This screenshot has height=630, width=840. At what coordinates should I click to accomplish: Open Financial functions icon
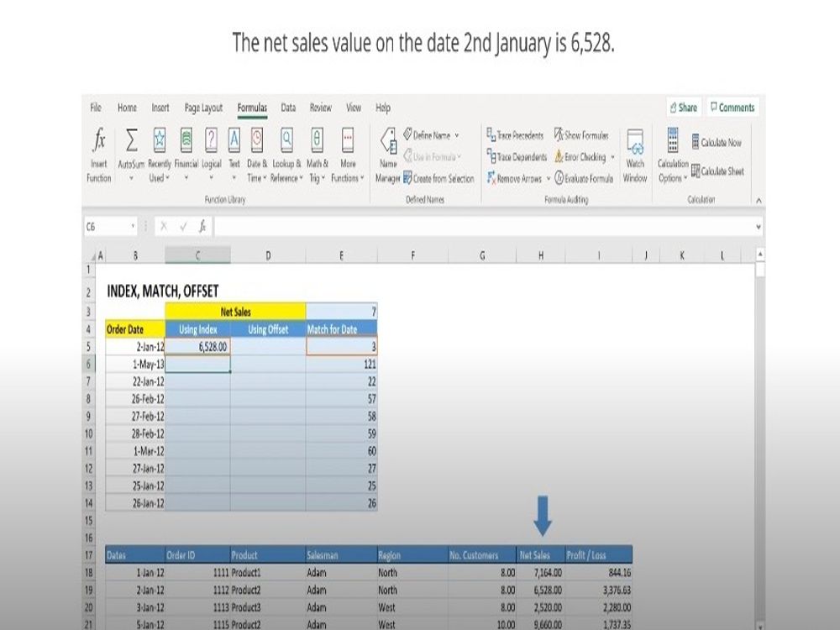tap(186, 139)
